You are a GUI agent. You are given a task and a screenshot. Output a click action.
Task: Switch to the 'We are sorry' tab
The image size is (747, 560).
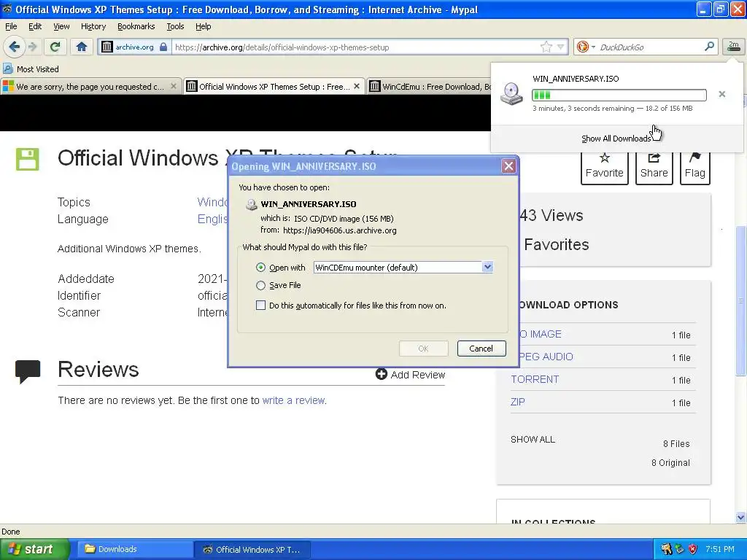pos(90,87)
